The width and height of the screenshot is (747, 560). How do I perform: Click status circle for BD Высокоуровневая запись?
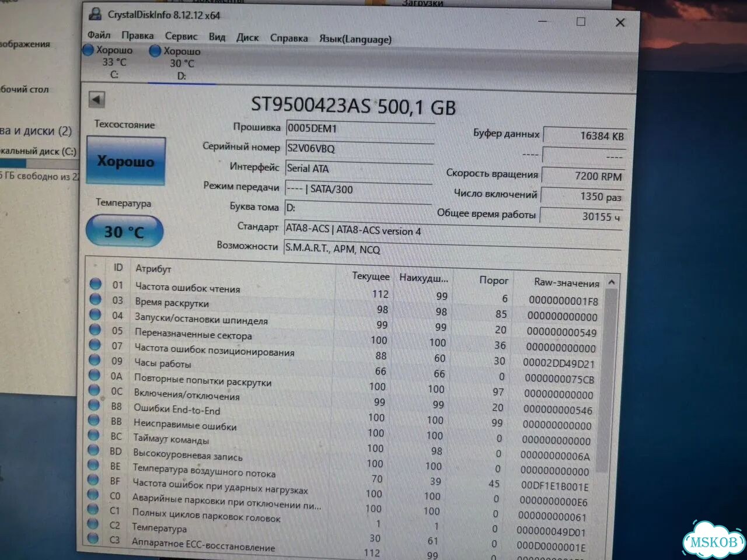[x=93, y=450]
